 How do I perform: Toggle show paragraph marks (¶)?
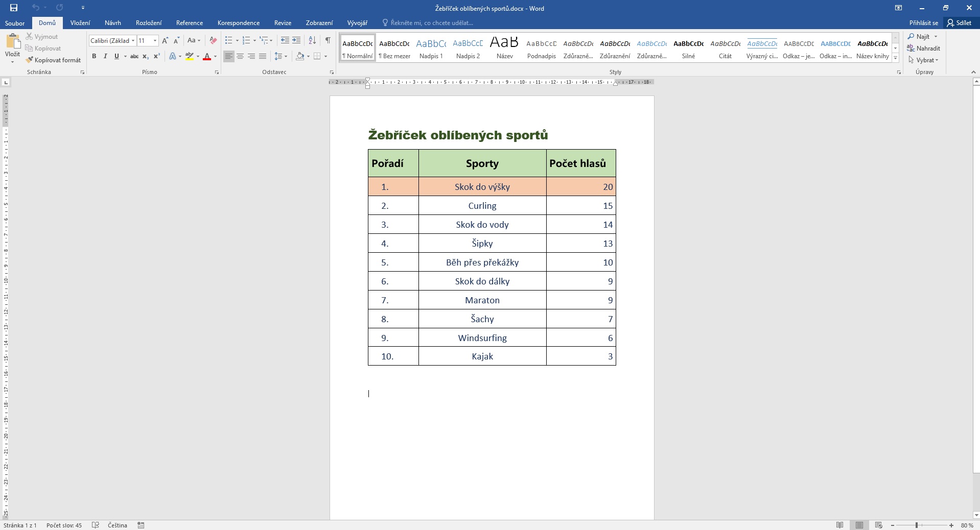[x=328, y=40]
